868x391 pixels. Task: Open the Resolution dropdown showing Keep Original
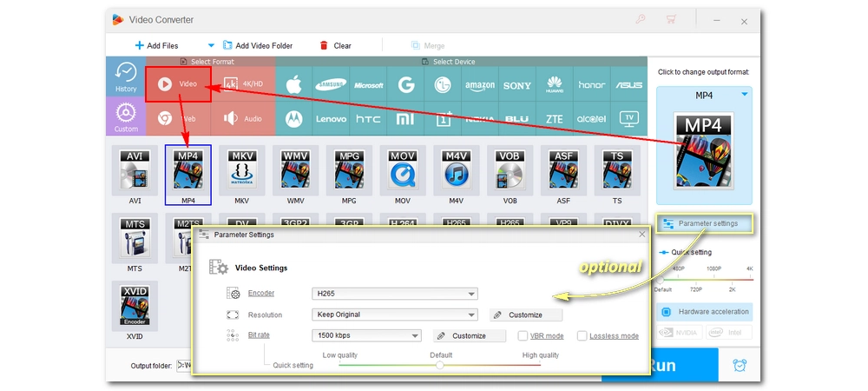click(395, 315)
